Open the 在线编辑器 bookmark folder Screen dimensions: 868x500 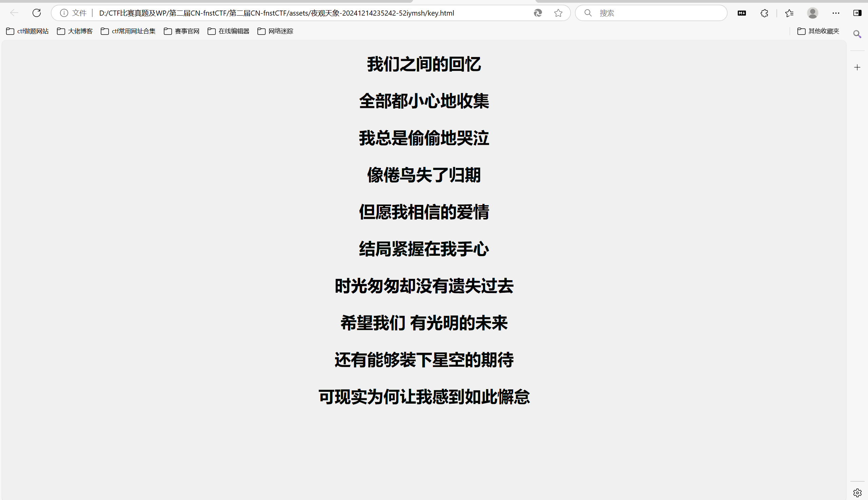tap(228, 31)
